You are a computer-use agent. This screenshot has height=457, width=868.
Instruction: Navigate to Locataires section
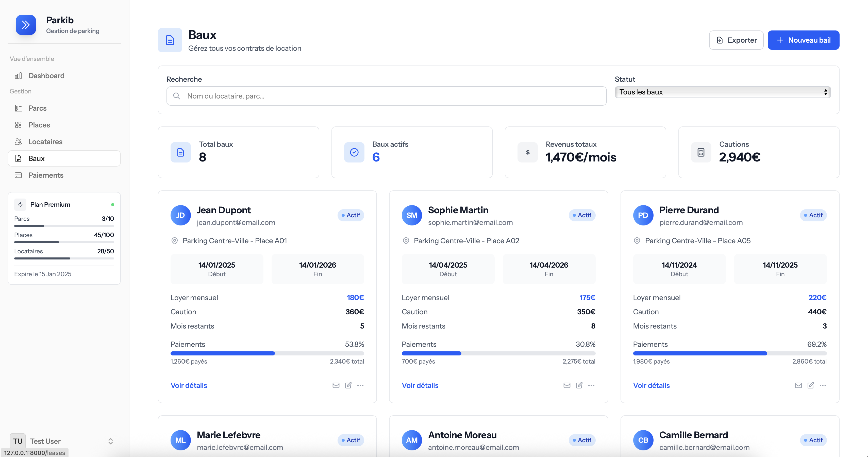tap(45, 142)
